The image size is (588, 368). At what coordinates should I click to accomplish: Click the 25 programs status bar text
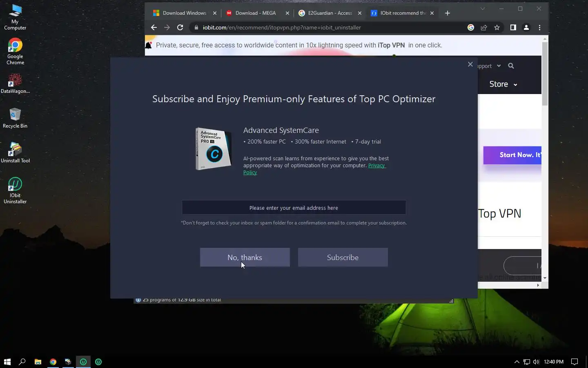(182, 300)
